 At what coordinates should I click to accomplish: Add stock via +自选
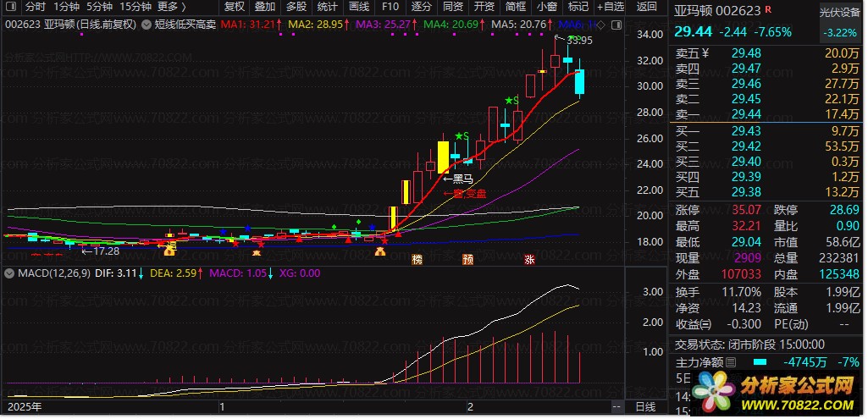click(x=611, y=7)
